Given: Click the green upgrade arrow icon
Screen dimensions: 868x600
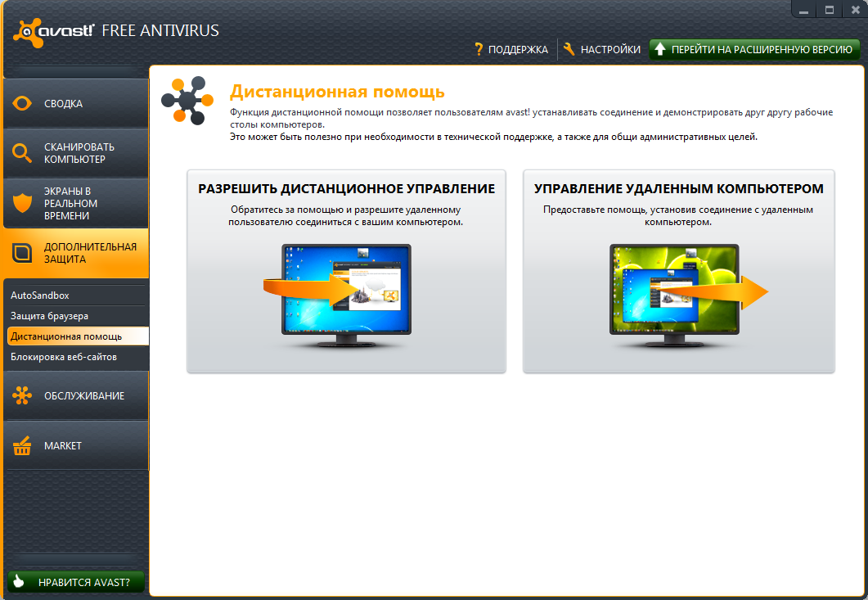Looking at the screenshot, I should (x=659, y=49).
